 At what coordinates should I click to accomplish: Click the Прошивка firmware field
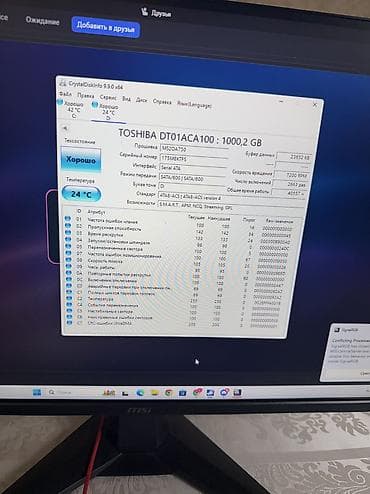193,149
